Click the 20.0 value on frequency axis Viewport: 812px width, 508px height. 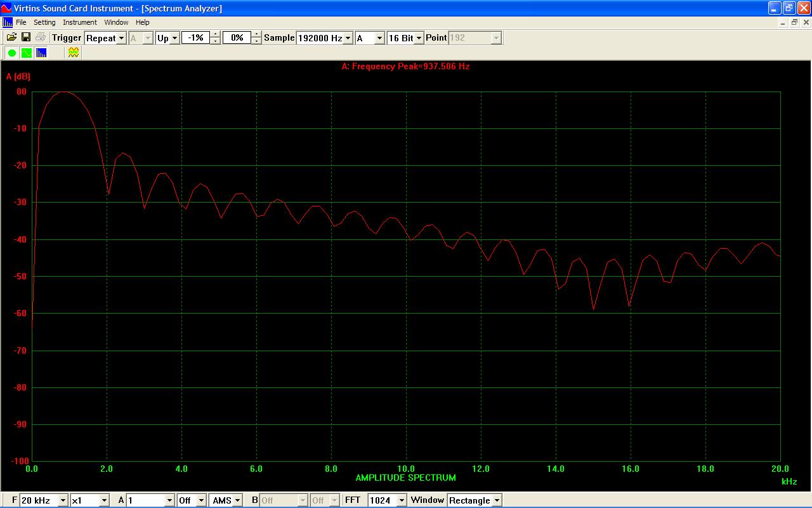pos(780,469)
